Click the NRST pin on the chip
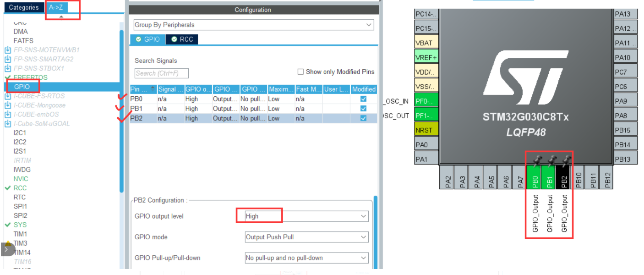644x275 pixels. click(x=426, y=130)
